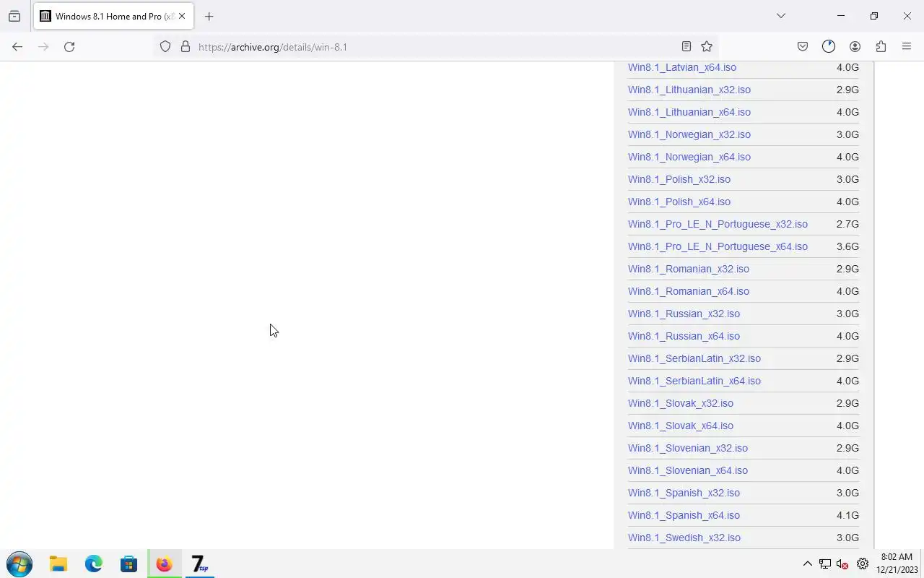Open the downloads progress icon

coord(829,47)
